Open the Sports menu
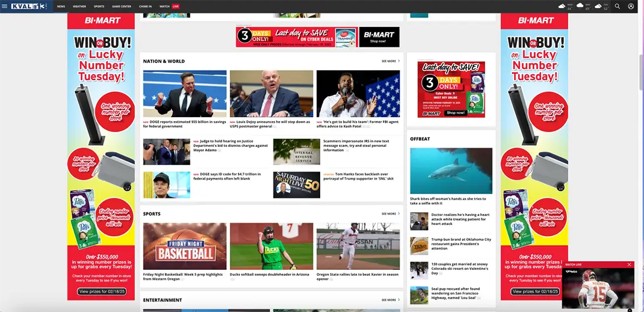Image resolution: width=644 pixels, height=312 pixels. (x=98, y=6)
